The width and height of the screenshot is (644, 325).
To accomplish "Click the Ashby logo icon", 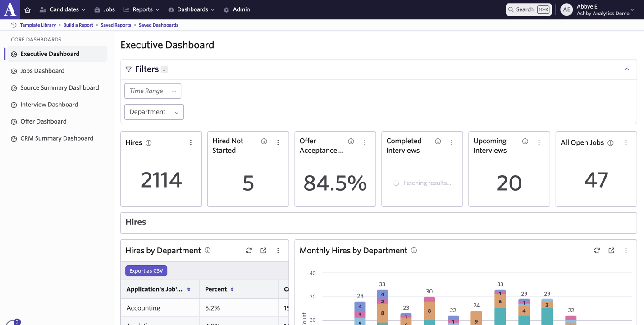I will click(x=10, y=9).
